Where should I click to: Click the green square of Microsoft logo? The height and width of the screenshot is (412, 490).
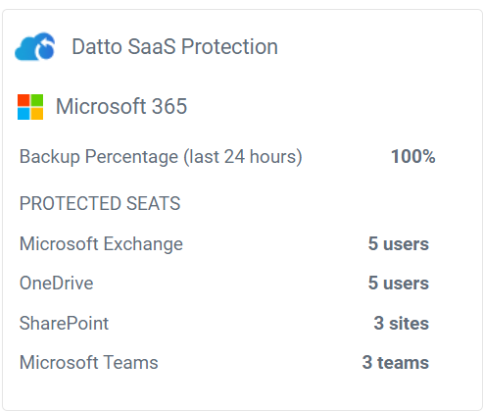click(37, 100)
